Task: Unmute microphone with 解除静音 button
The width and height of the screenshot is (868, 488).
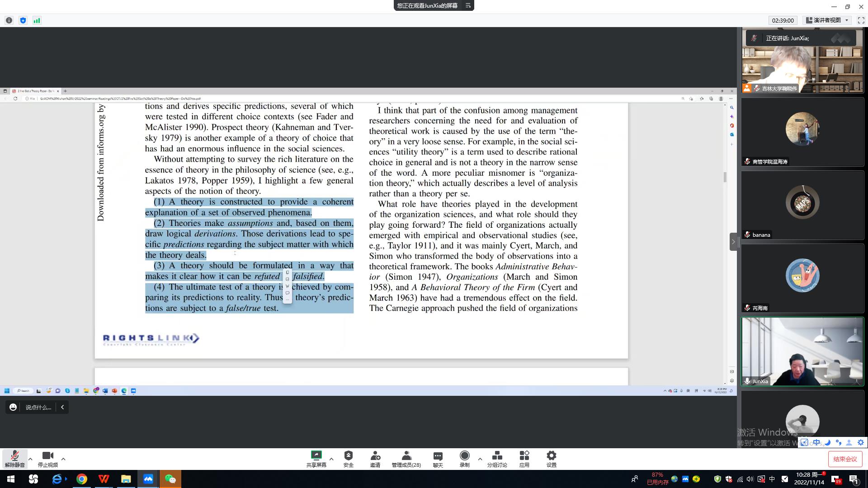Action: [14, 458]
